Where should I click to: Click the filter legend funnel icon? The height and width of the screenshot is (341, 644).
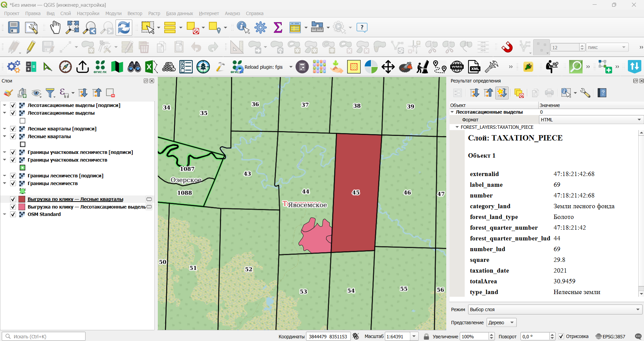[x=50, y=93]
